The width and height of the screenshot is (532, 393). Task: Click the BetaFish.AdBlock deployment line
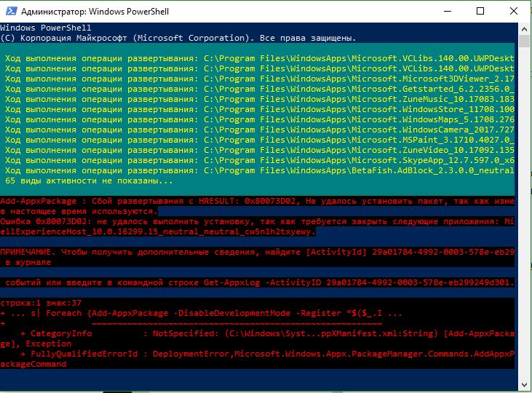click(260, 170)
